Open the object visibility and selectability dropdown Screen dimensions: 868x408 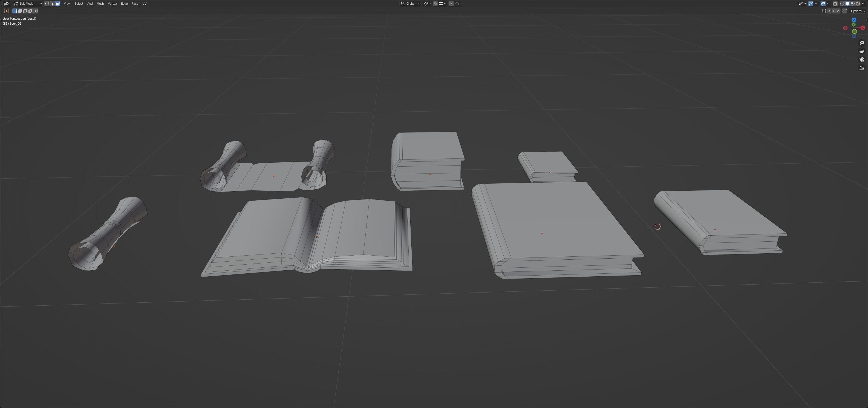802,3
